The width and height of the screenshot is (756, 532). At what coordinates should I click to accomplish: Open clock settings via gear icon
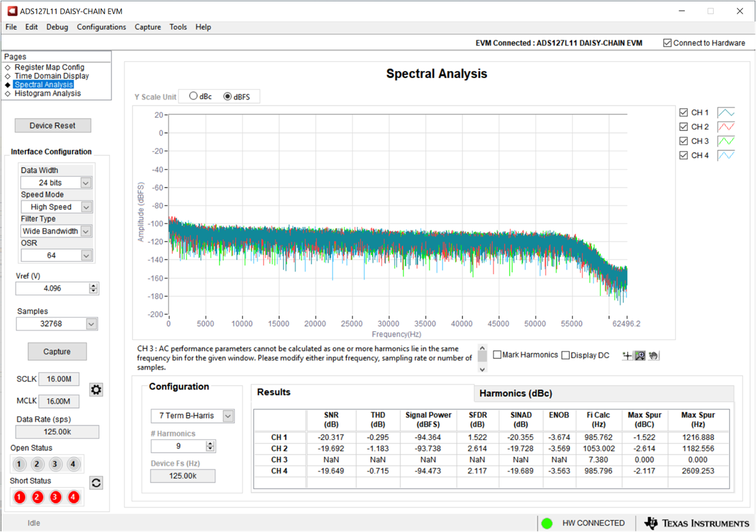(96, 390)
